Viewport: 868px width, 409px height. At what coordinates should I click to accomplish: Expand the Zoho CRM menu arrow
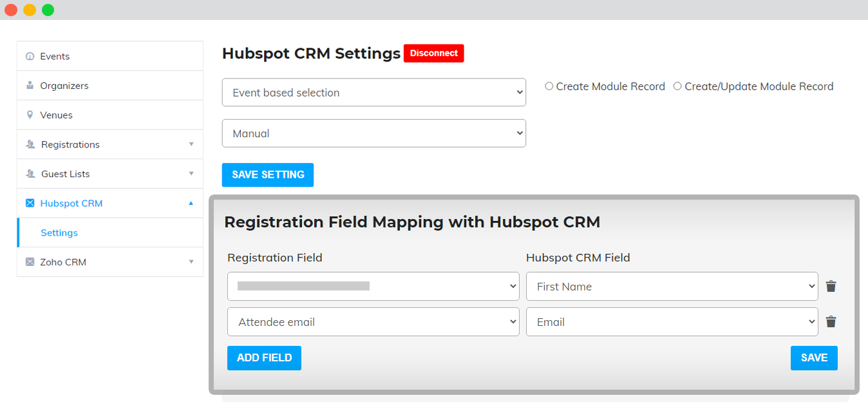tap(191, 262)
